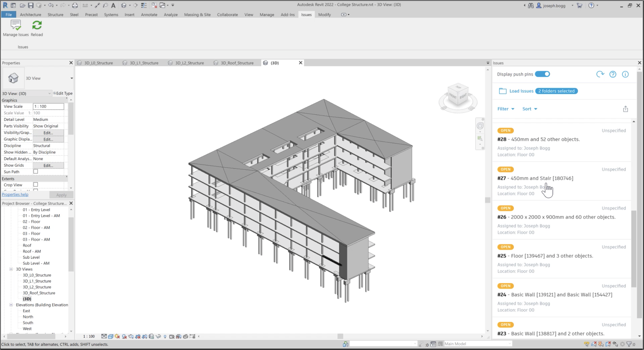644x350 pixels.
Task: Open the help question icon in Issues panel
Action: click(613, 74)
